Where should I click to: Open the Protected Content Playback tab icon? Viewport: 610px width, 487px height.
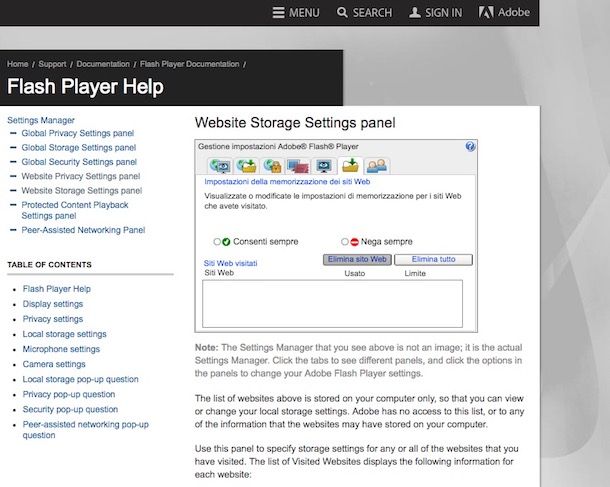[x=298, y=166]
